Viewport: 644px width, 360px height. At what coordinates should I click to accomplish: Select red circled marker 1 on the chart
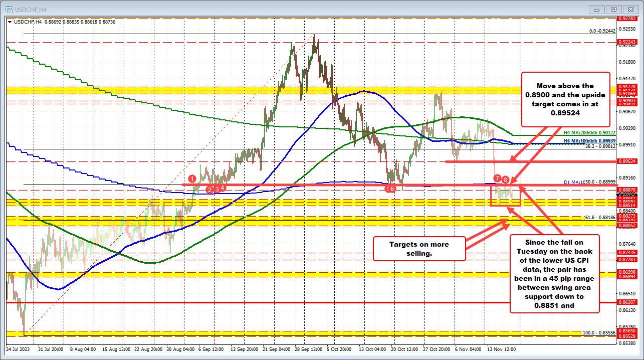[192, 178]
